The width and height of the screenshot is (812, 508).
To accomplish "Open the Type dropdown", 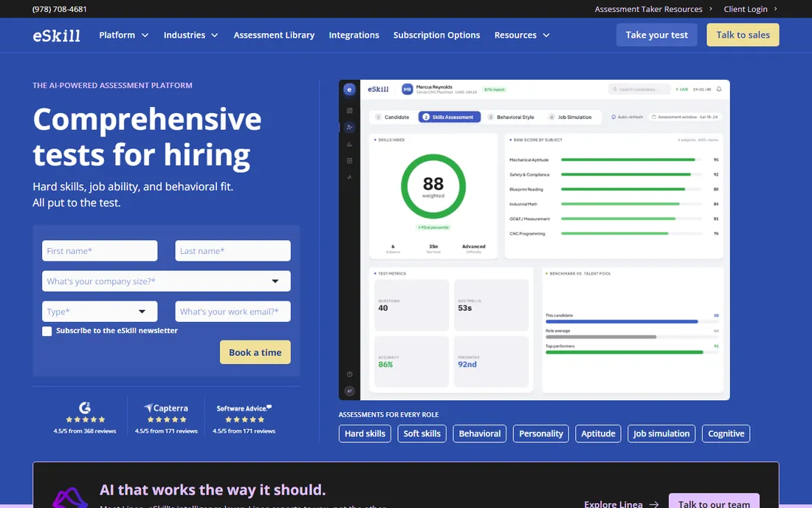I will pos(100,312).
